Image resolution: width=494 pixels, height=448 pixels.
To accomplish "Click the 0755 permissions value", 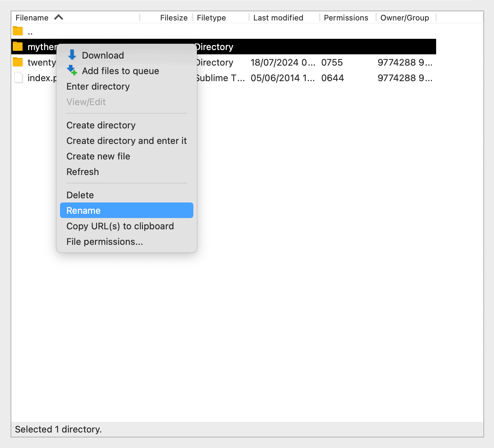I will pos(332,62).
